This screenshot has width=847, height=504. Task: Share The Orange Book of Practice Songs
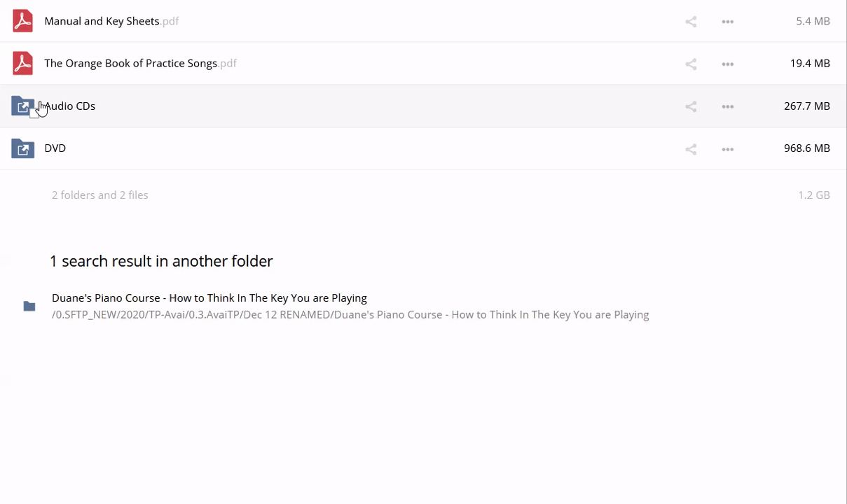pos(691,64)
